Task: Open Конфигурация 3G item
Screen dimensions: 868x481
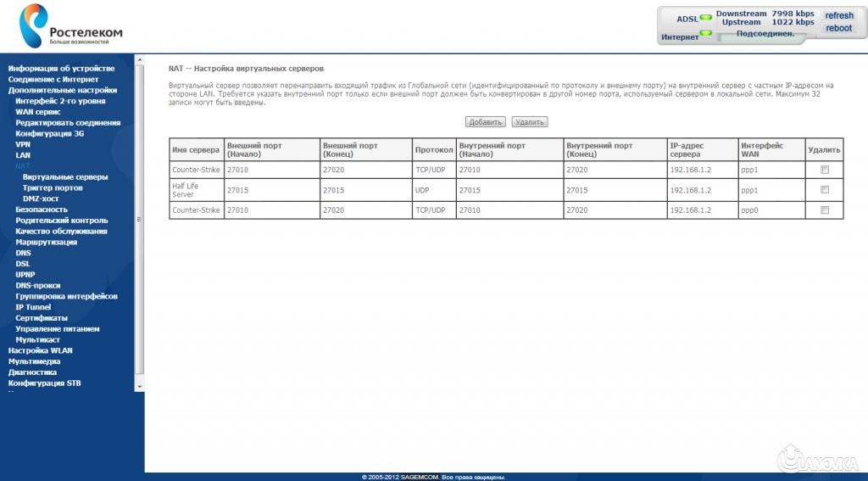Action: [x=50, y=133]
